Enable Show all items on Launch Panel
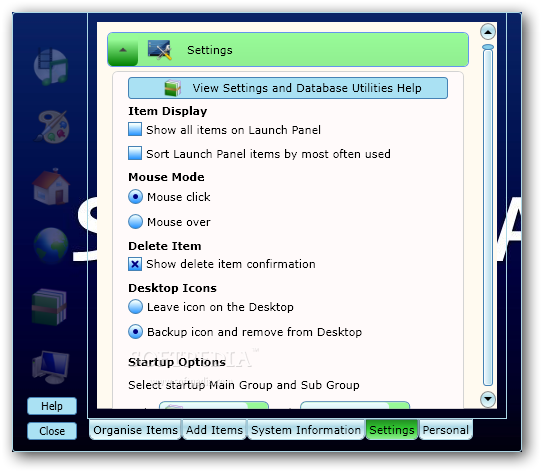The image size is (542, 472). point(135,129)
